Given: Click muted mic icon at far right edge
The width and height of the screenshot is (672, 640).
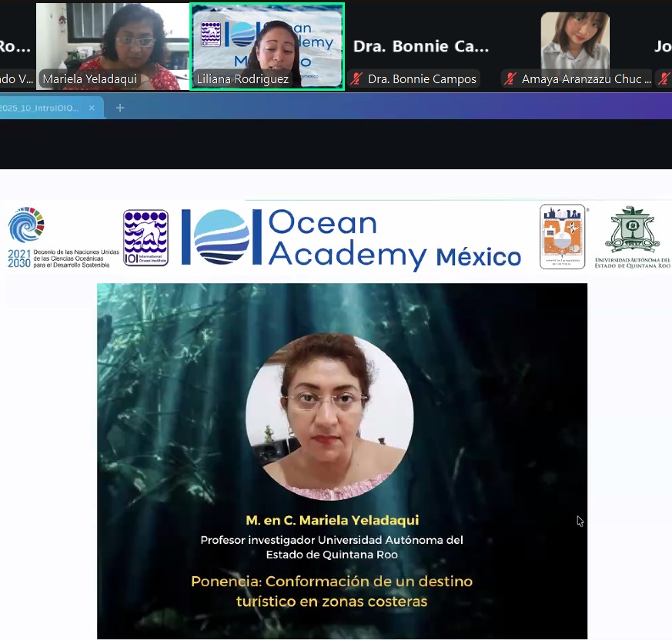Looking at the screenshot, I should pyautogui.click(x=664, y=79).
